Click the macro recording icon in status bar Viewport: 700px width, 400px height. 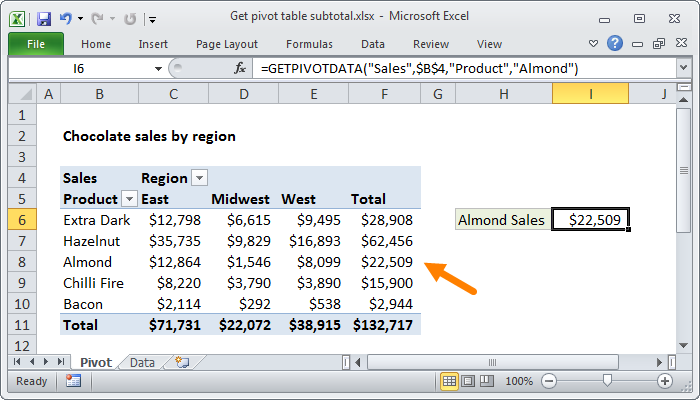click(74, 381)
